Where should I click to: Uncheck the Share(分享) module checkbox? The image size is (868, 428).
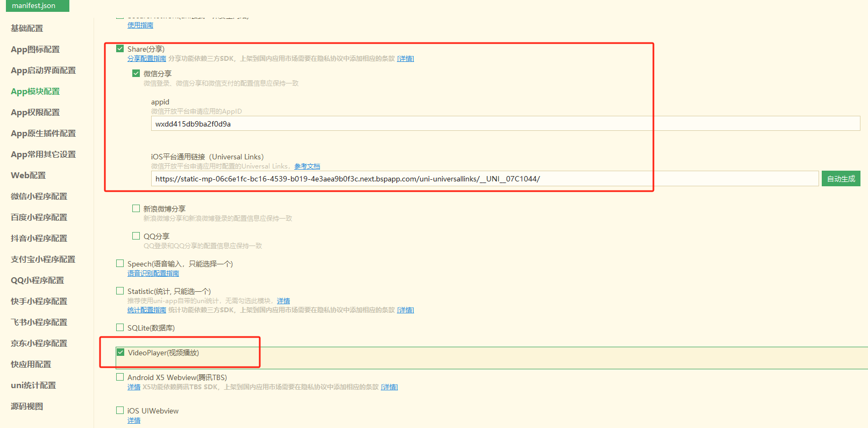tap(120, 49)
